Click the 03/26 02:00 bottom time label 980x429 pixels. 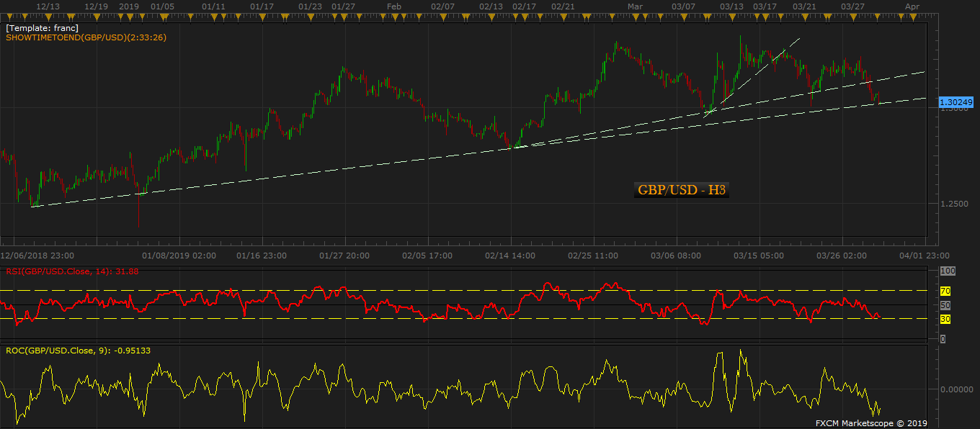click(x=842, y=255)
